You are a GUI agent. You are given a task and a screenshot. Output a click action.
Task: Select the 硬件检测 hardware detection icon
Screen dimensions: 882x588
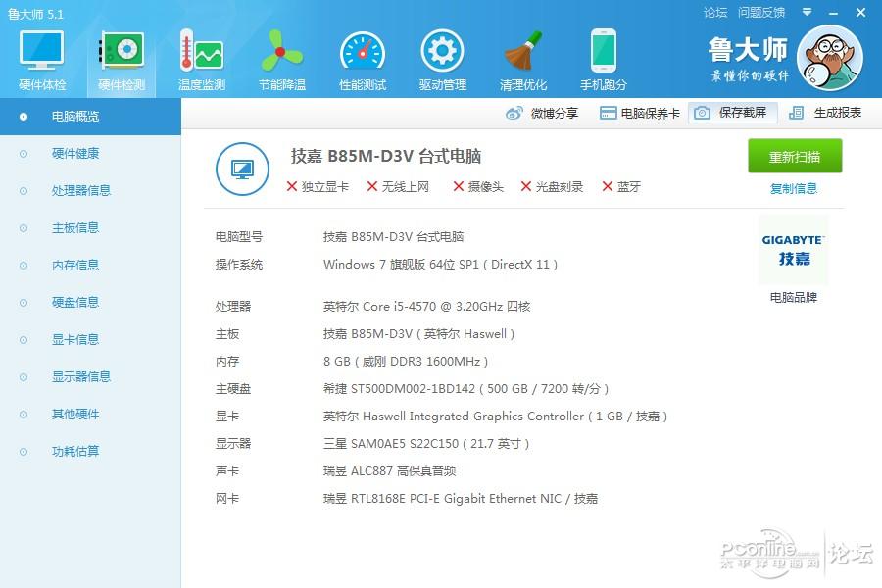pyautogui.click(x=122, y=51)
